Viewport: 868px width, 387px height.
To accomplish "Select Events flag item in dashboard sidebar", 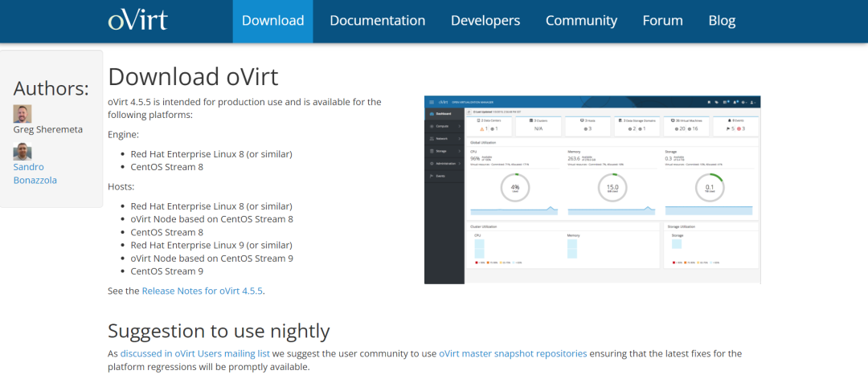I will tap(440, 175).
